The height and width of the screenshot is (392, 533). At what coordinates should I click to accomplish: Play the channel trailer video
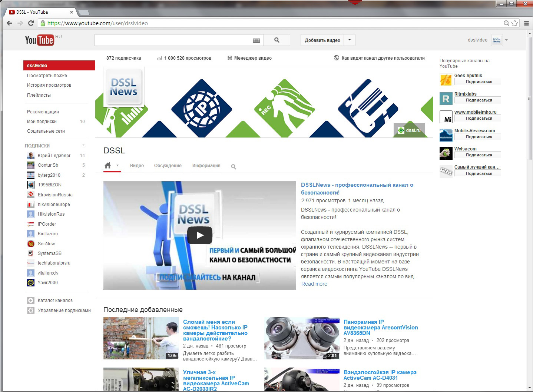click(200, 235)
